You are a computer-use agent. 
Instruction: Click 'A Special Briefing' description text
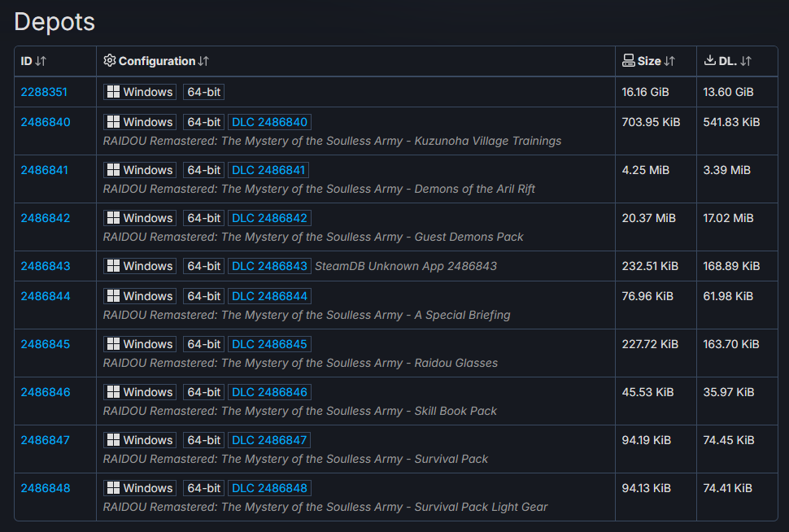(462, 315)
